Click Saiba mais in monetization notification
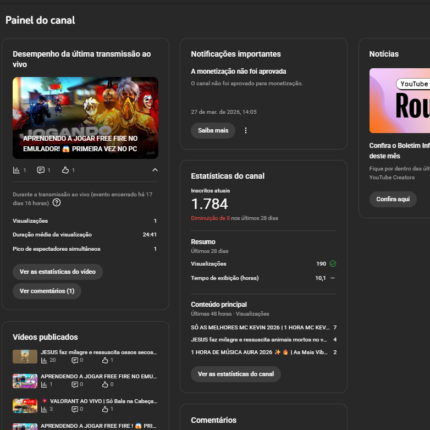 213,130
